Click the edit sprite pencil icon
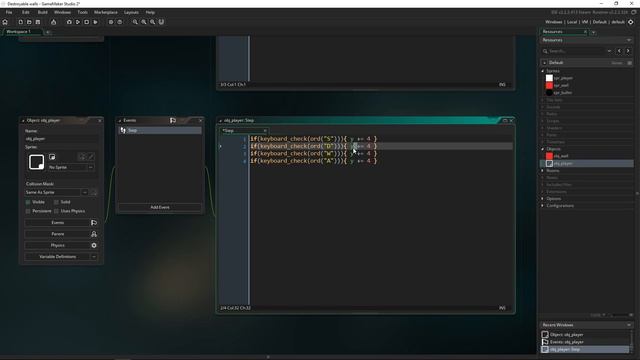Viewport: 640px width, 360px height. 91,157
